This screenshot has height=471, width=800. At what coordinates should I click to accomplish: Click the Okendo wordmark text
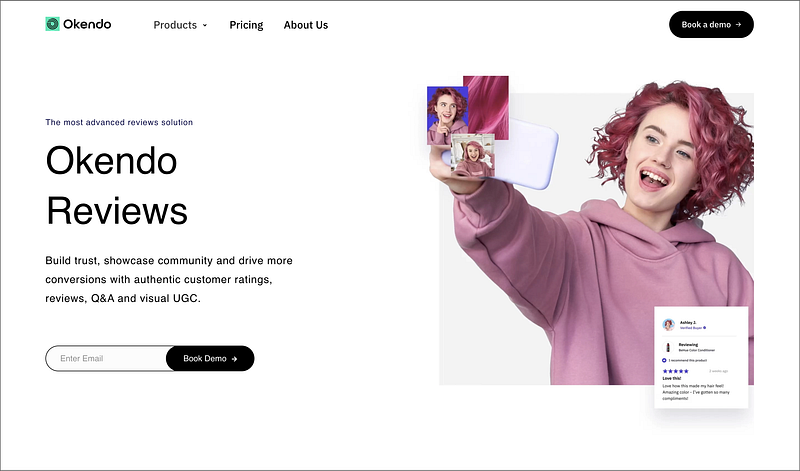point(87,24)
